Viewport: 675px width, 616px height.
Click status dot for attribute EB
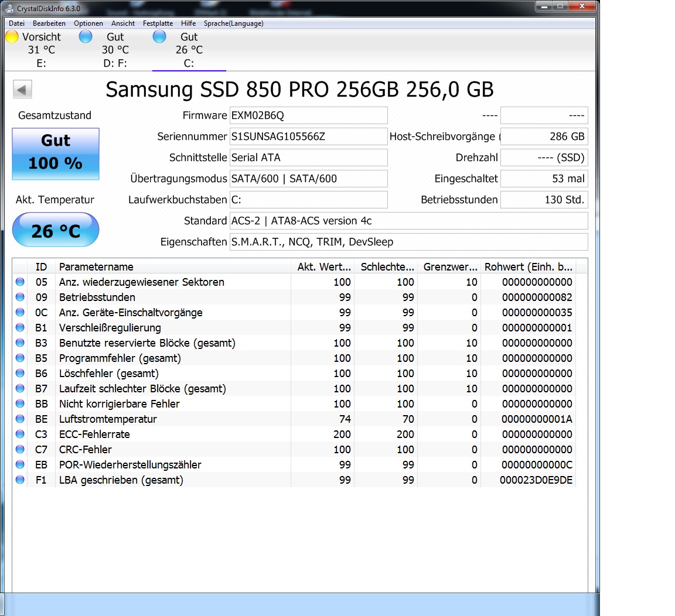(20, 464)
